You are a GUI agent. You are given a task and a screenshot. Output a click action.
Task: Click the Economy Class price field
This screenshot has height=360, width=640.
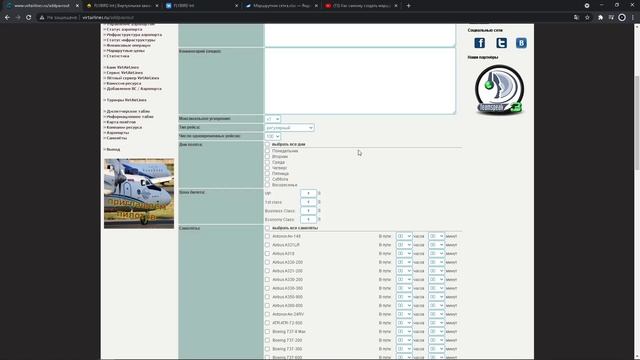coord(309,219)
